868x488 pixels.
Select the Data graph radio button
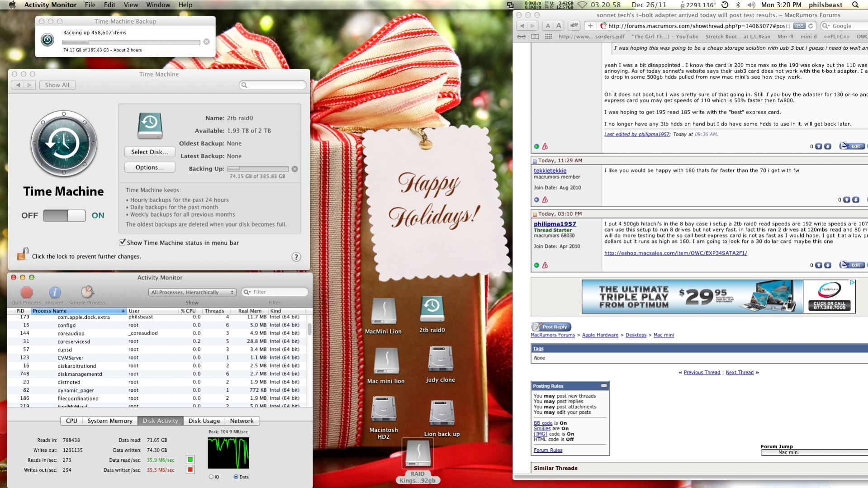point(236,477)
